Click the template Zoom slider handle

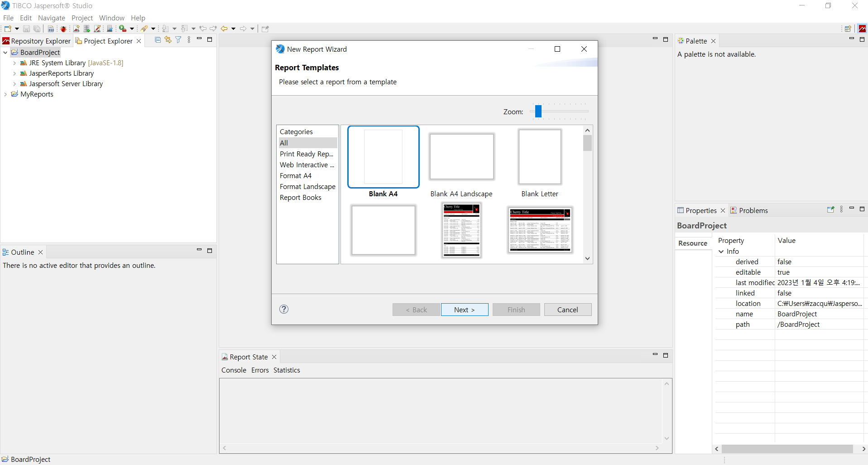coord(538,111)
